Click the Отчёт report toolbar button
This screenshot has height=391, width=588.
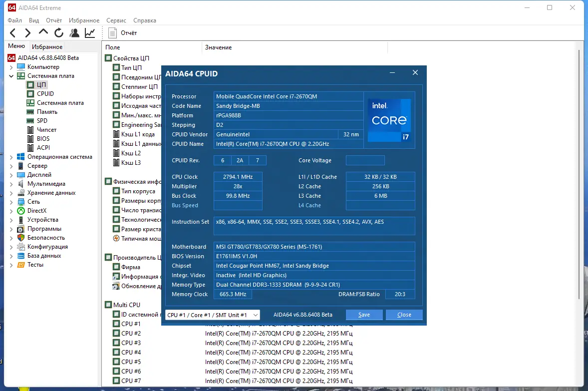point(123,33)
